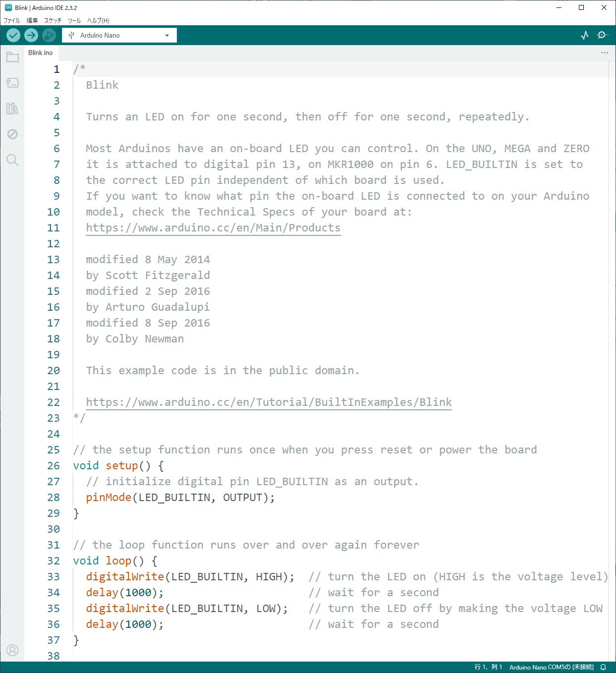This screenshot has height=673, width=616.
Task: Open the ファイル menu
Action: click(x=12, y=20)
